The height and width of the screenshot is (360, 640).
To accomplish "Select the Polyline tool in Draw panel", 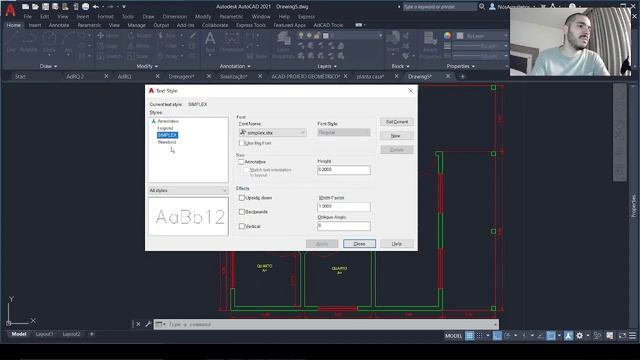I will [29, 43].
